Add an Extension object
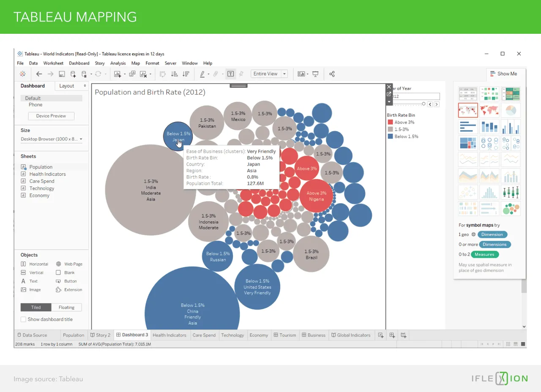 tap(69, 290)
